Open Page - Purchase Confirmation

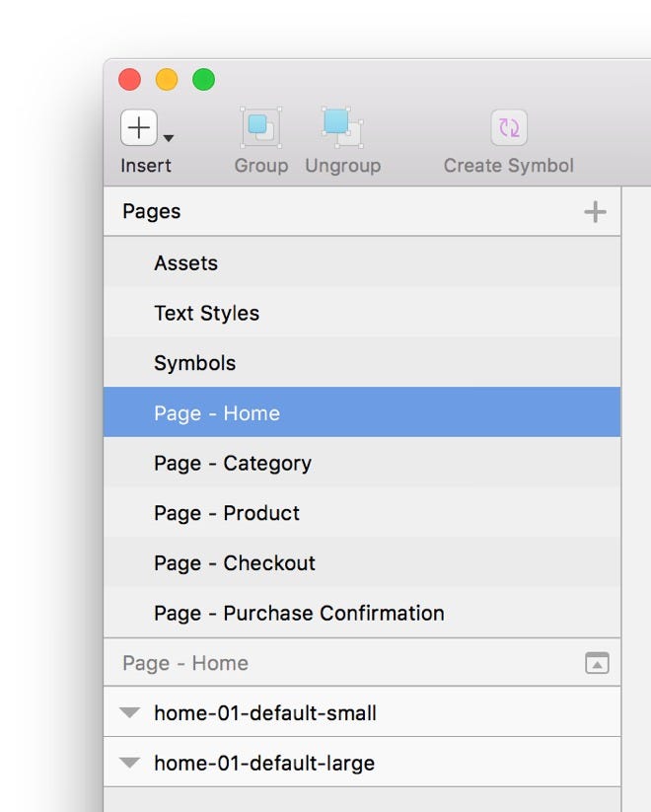point(362,613)
